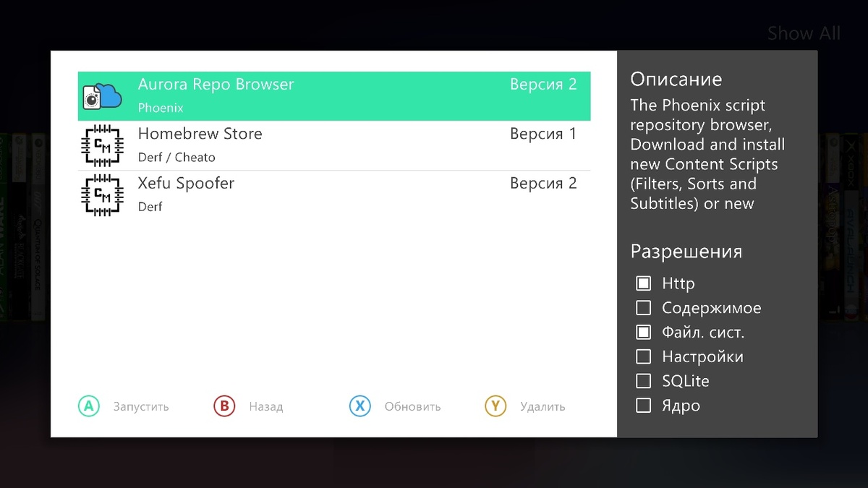Click Версия 2 on Aurora Repo Browser row
This screenshot has width=868, height=488.
[x=543, y=84]
